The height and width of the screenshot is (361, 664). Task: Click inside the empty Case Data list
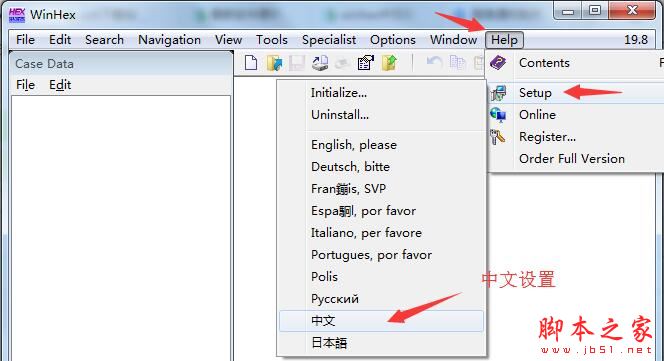click(121, 229)
